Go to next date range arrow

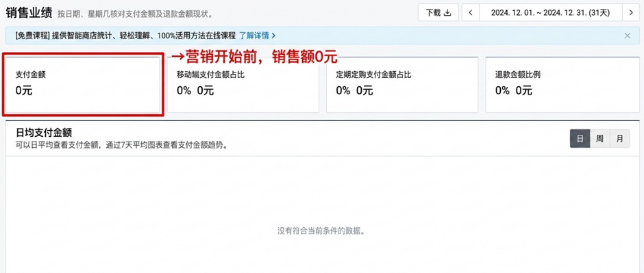coord(631,13)
